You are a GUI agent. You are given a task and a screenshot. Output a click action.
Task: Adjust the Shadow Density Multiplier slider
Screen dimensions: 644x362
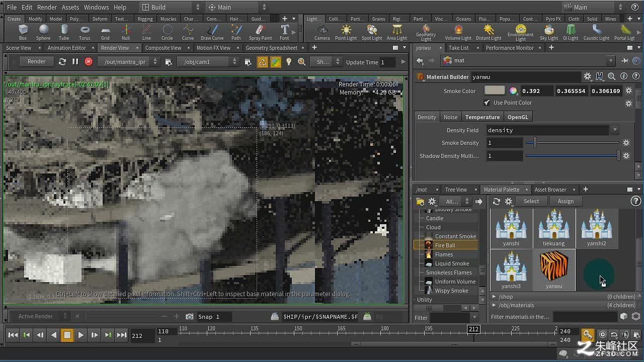point(573,156)
